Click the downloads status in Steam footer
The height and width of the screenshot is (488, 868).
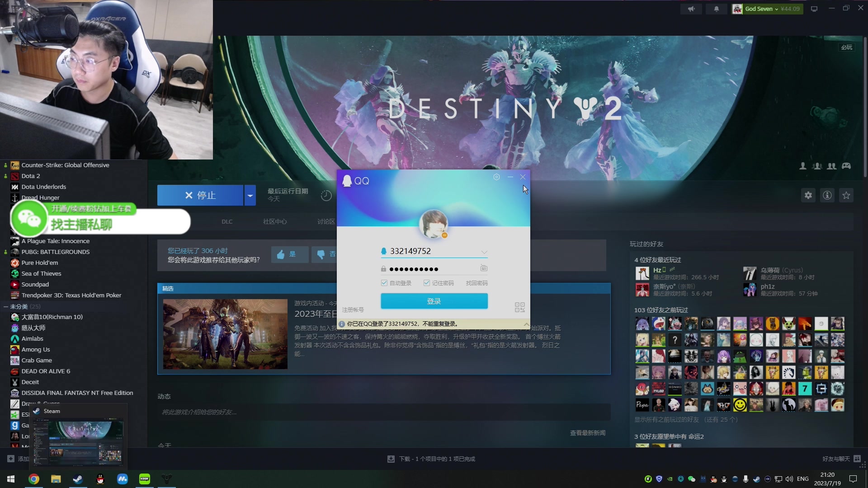431,459
